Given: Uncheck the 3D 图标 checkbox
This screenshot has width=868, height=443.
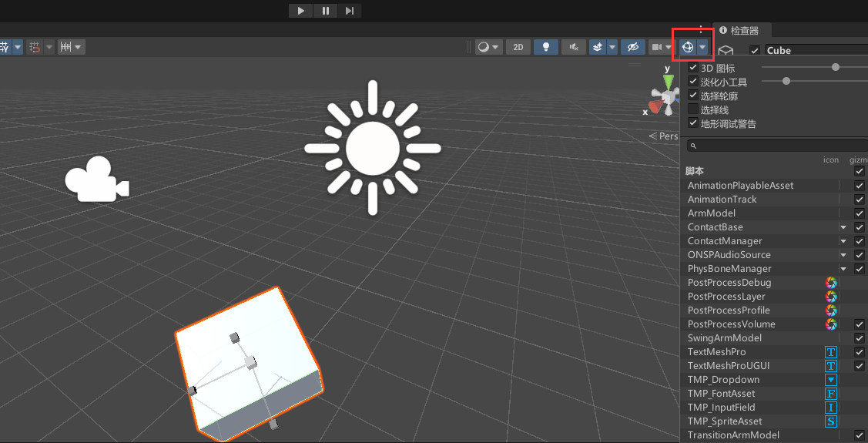Looking at the screenshot, I should click(x=693, y=68).
